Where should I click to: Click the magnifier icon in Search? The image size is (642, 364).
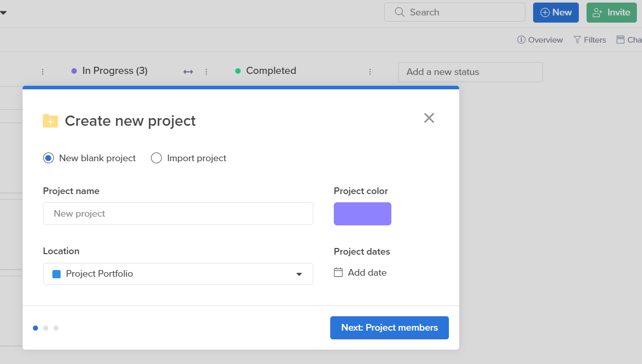[x=400, y=12]
